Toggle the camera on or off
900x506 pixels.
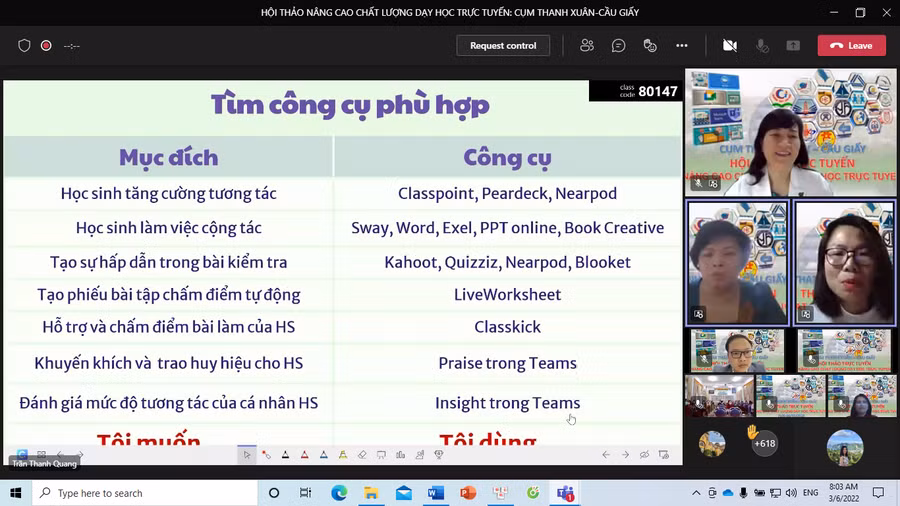[x=730, y=45]
